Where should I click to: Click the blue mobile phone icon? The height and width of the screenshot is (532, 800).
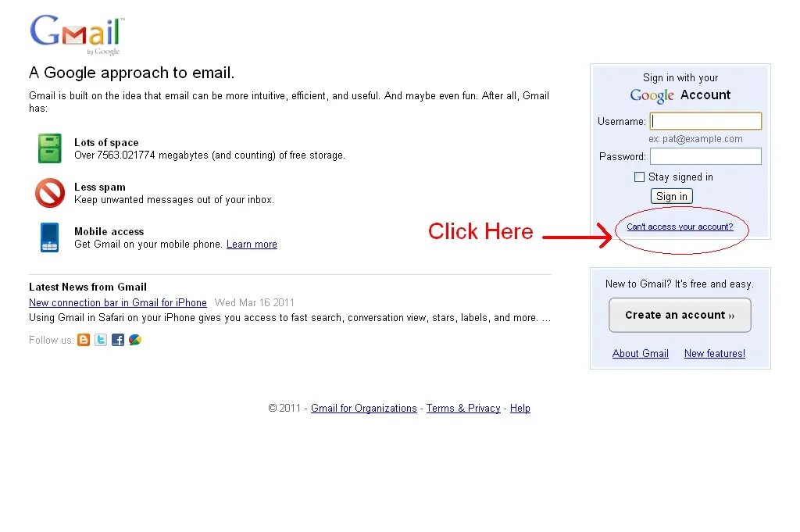point(49,237)
